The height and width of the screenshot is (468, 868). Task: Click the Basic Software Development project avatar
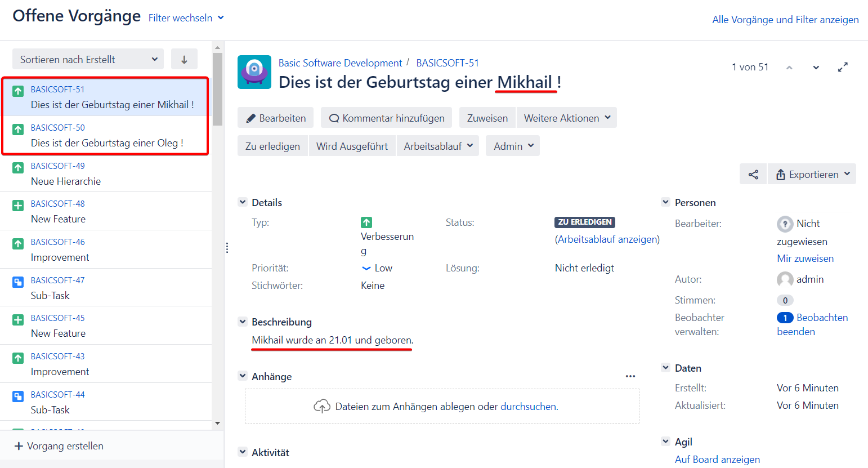254,72
